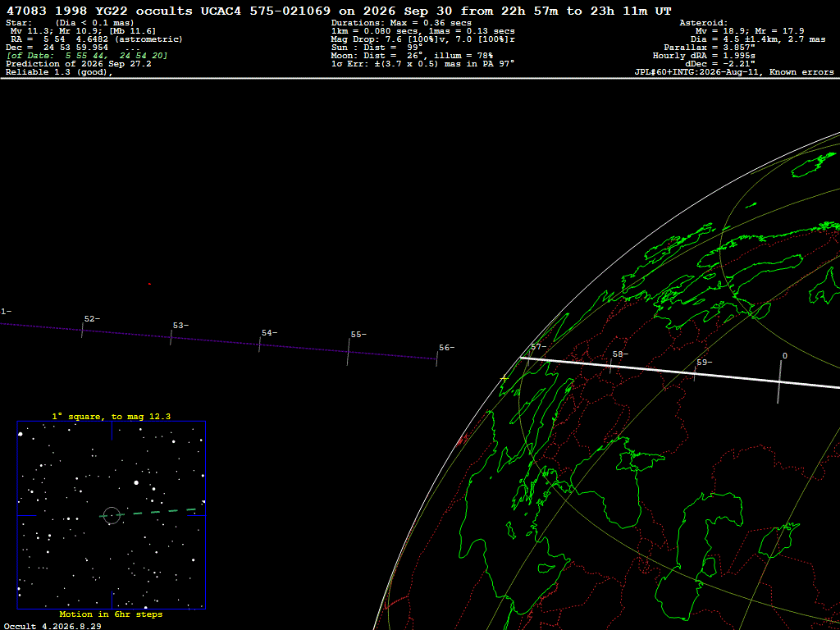Click the event title with asteroid name
This screenshot has width=840, height=630.
tap(339, 11)
